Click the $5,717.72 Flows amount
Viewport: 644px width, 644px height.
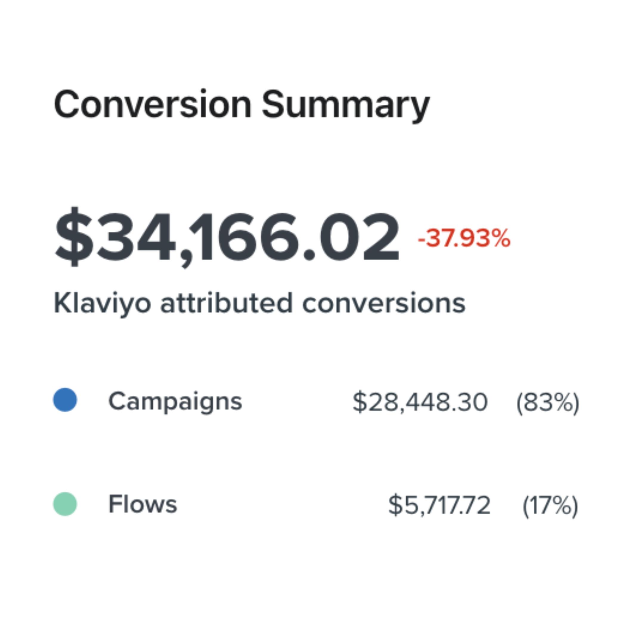click(439, 505)
